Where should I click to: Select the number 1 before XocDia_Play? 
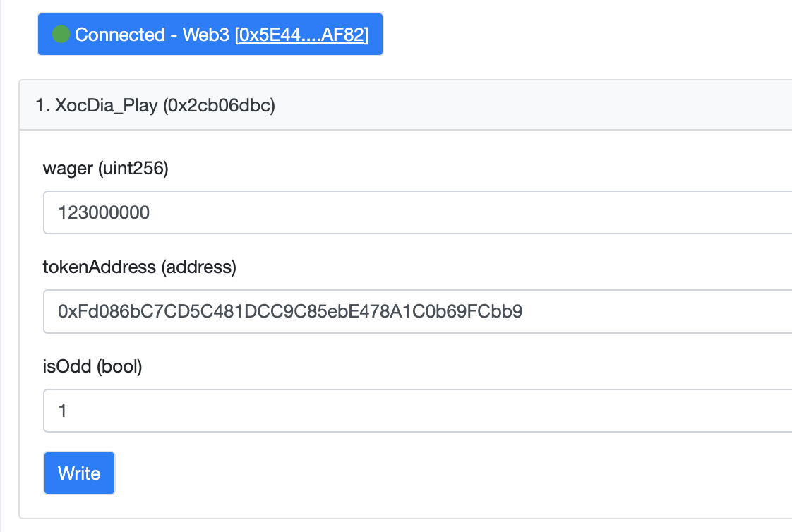[x=40, y=106]
